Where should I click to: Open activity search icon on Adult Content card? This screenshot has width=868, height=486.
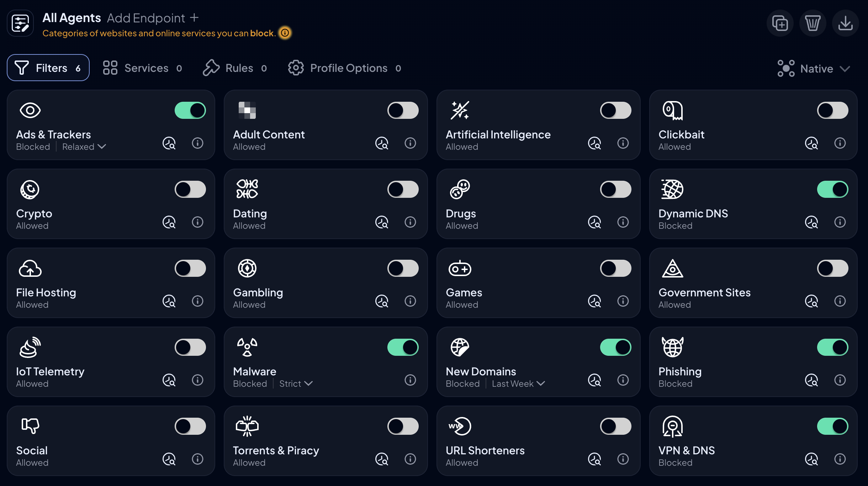382,143
